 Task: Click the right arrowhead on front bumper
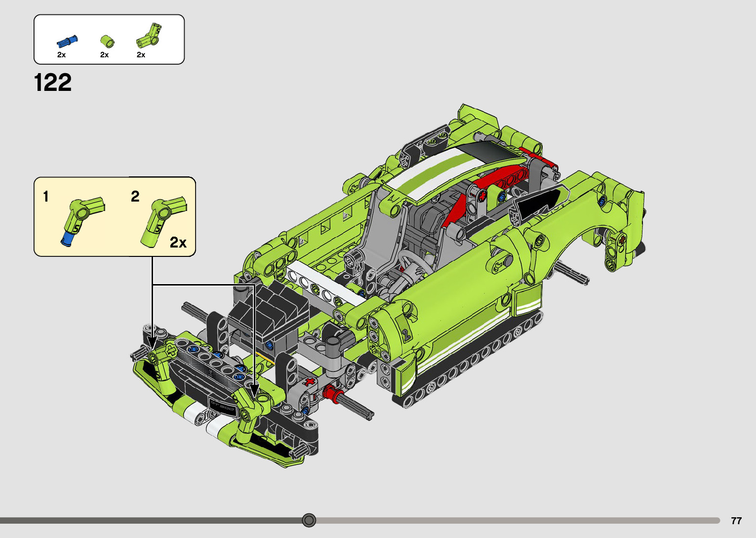click(x=254, y=390)
